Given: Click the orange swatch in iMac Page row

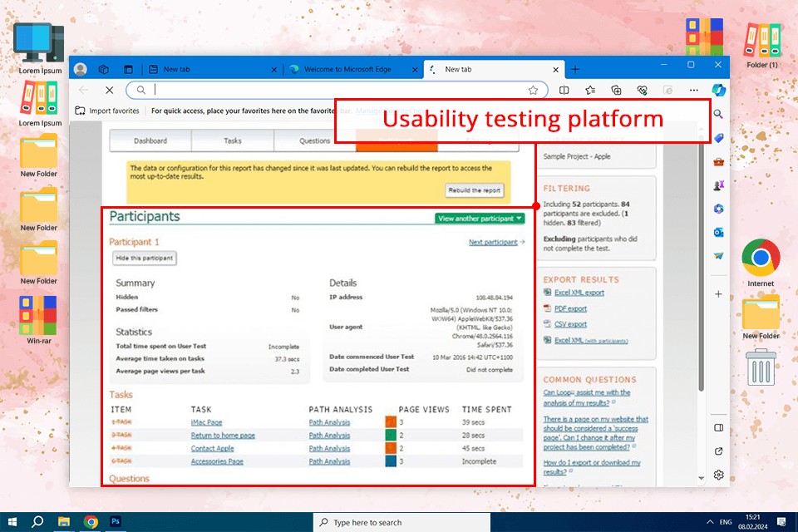Looking at the screenshot, I should tap(391, 422).
